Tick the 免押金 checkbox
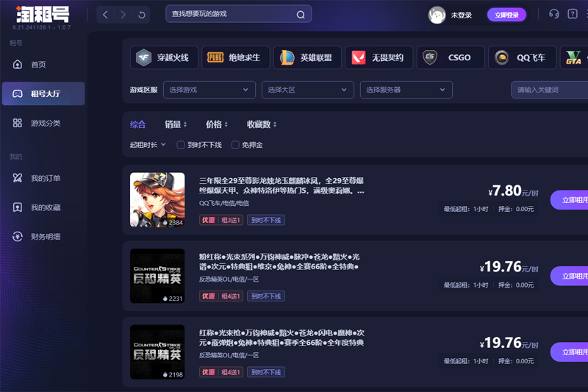This screenshot has width=588, height=392. pos(235,145)
